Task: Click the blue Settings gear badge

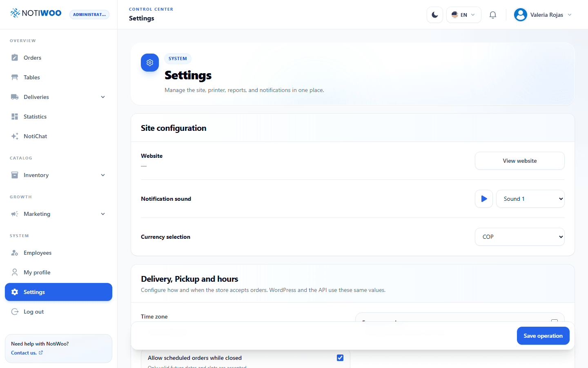Action: pyautogui.click(x=150, y=63)
